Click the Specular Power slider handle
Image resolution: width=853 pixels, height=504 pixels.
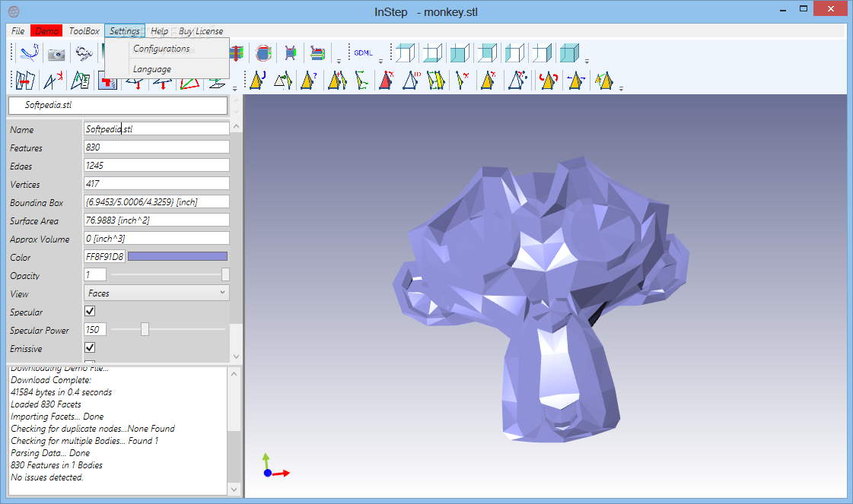(145, 329)
